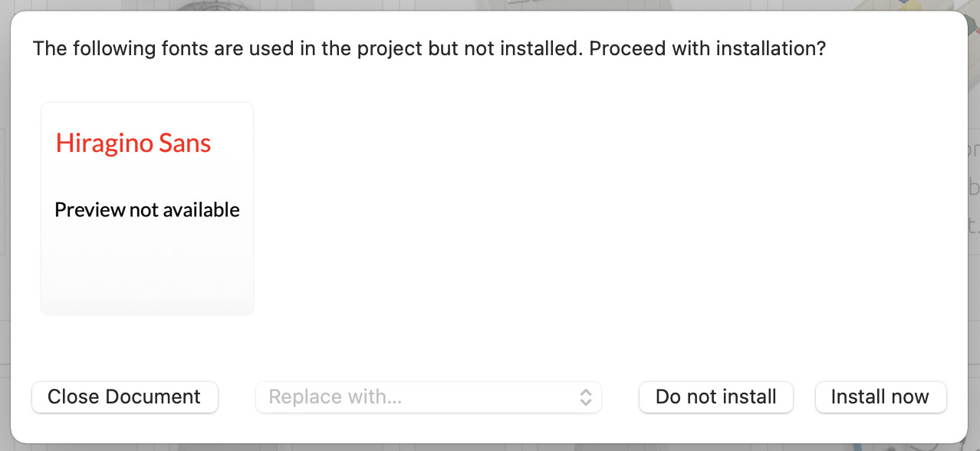Click the Preview not available text
Screen dimensions: 980x451
coord(147,210)
